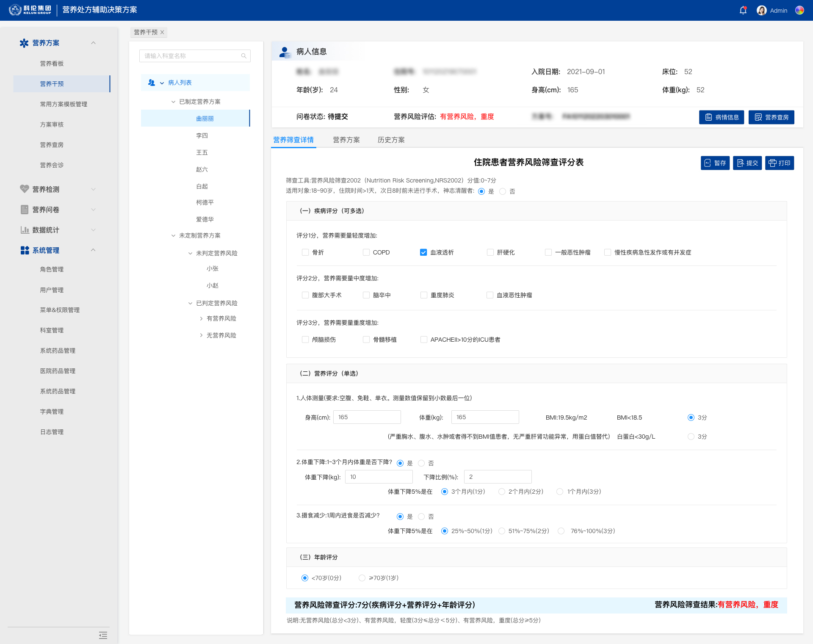Uncheck the 血液透析 checkbox

[x=423, y=252]
